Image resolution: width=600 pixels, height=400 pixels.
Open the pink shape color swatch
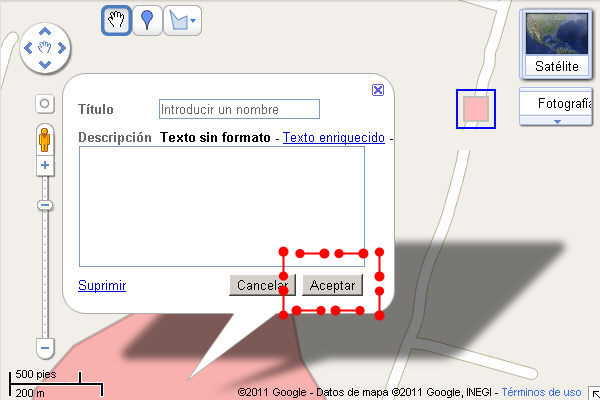click(476, 109)
